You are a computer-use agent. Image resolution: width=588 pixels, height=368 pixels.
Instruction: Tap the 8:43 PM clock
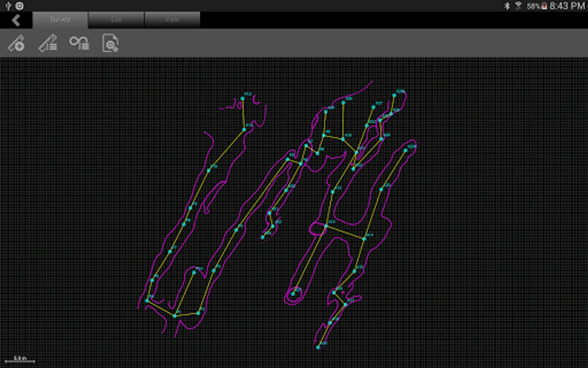click(x=567, y=6)
